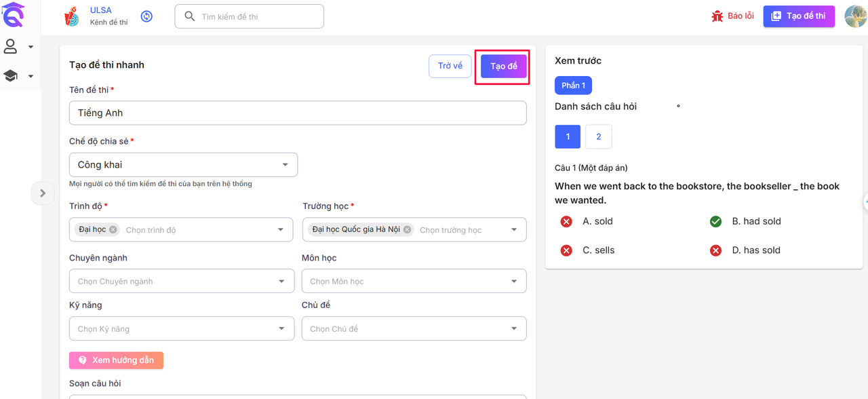Select answer A. sold
The height and width of the screenshot is (399, 868).
coord(566,222)
